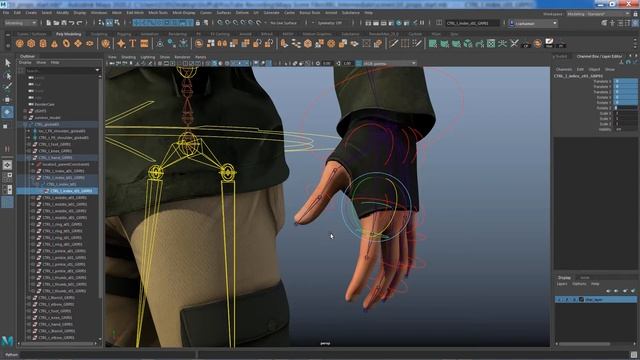Click the polygon plane shelf icon
The image size is (640, 360).
[78, 43]
